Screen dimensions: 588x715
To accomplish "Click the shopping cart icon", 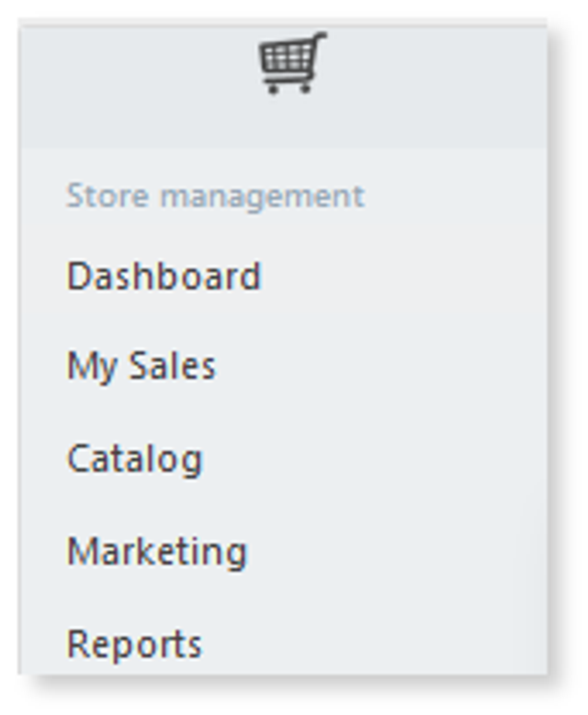I will [292, 62].
